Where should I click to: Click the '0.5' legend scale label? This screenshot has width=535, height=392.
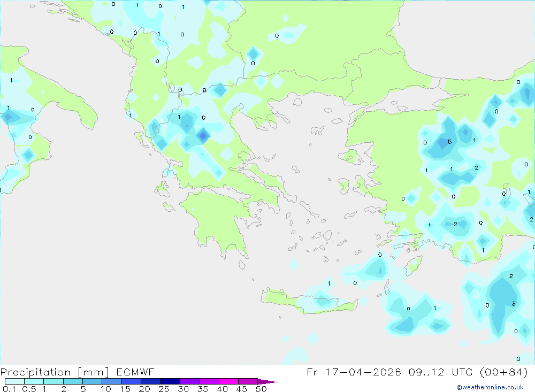(29, 389)
